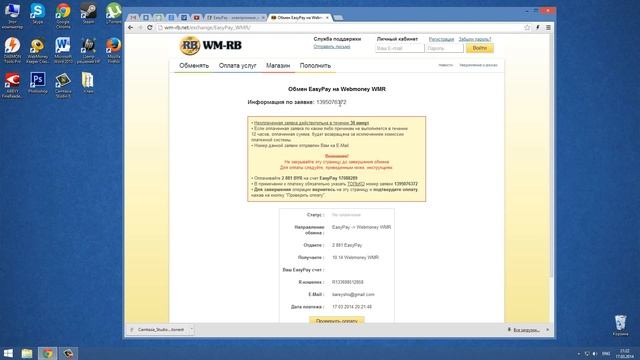Bookmark this page with the star
The width and height of the screenshot is (640, 360).
point(527,27)
